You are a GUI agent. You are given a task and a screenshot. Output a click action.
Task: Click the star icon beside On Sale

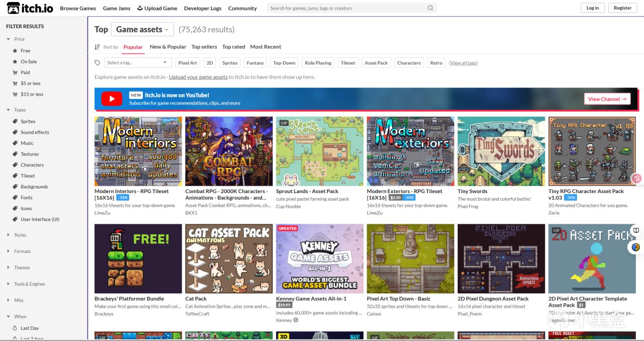[15, 61]
